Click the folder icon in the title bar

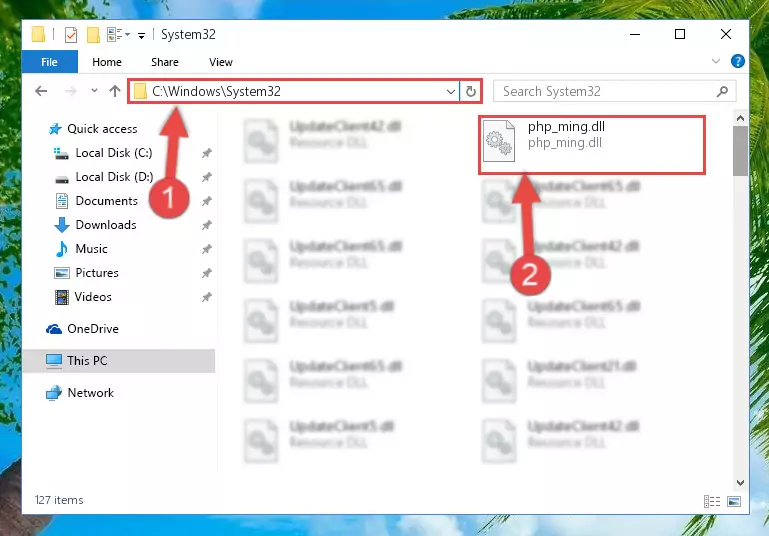tap(38, 35)
